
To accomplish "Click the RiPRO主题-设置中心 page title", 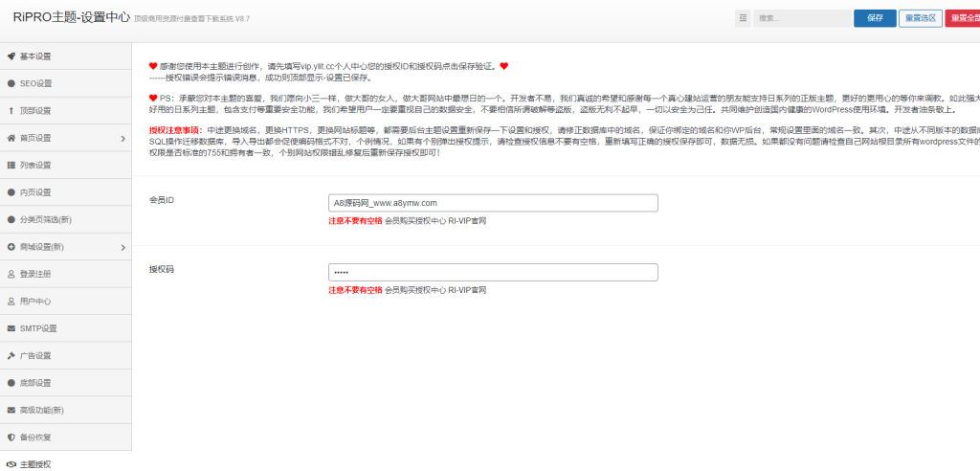I will (71, 17).
